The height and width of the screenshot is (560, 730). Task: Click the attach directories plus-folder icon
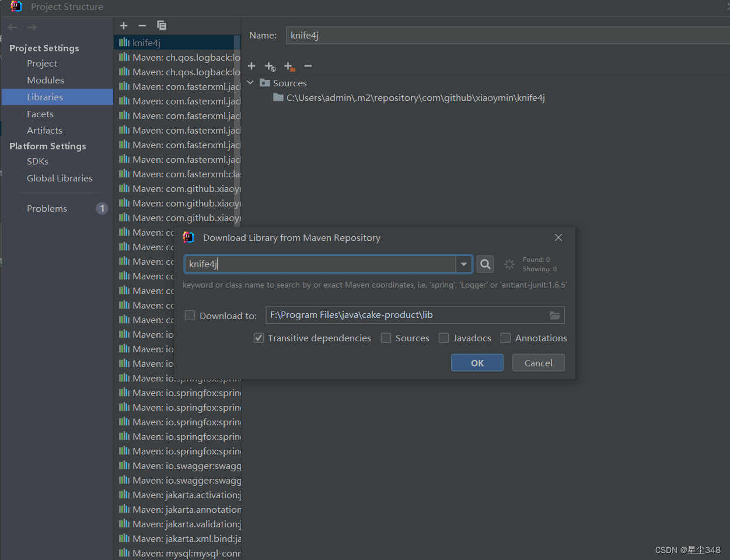[x=289, y=66]
